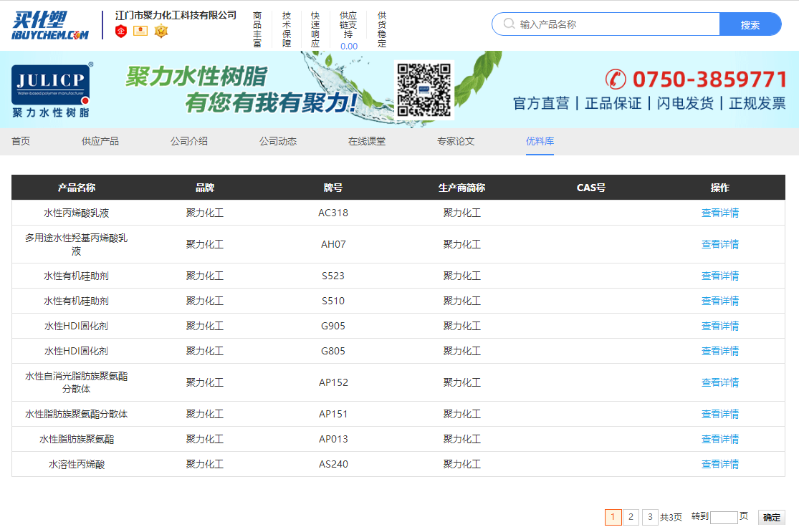Click the 搜索 search button
This screenshot has width=799, height=532.
750,24
